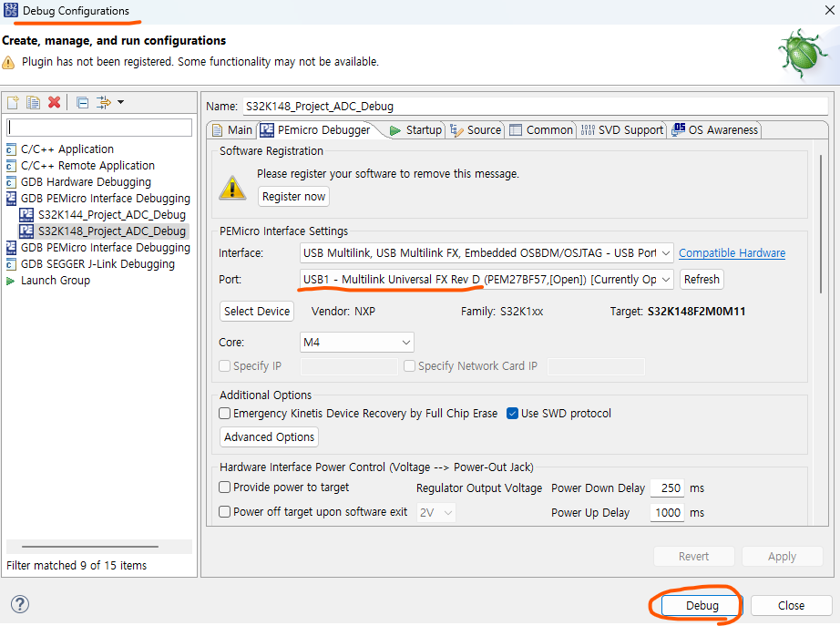Click the help question mark icon
The image size is (840, 626).
tap(20, 604)
